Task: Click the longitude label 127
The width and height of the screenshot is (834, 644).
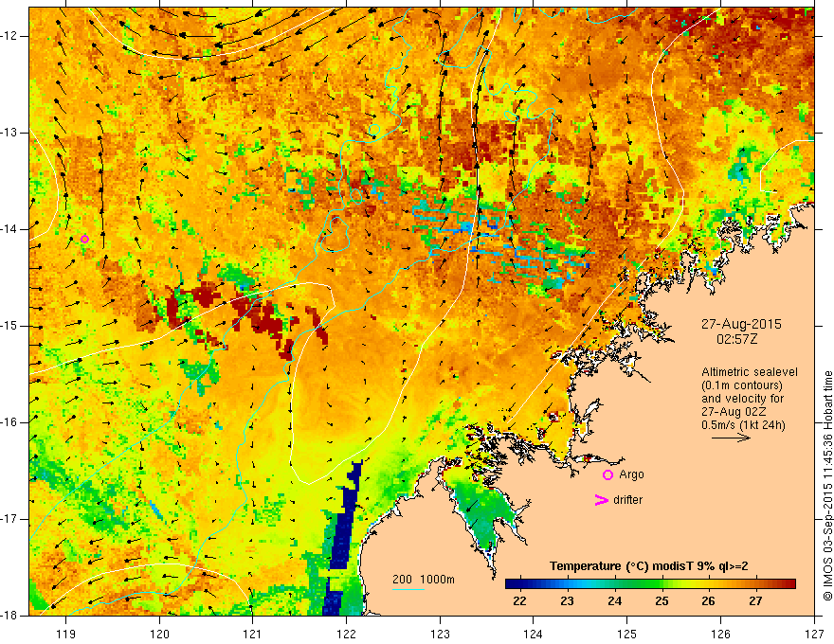Action: point(814,634)
